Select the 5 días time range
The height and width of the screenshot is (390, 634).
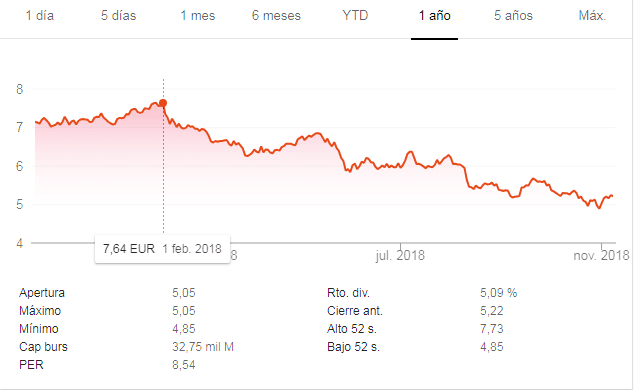tap(118, 16)
